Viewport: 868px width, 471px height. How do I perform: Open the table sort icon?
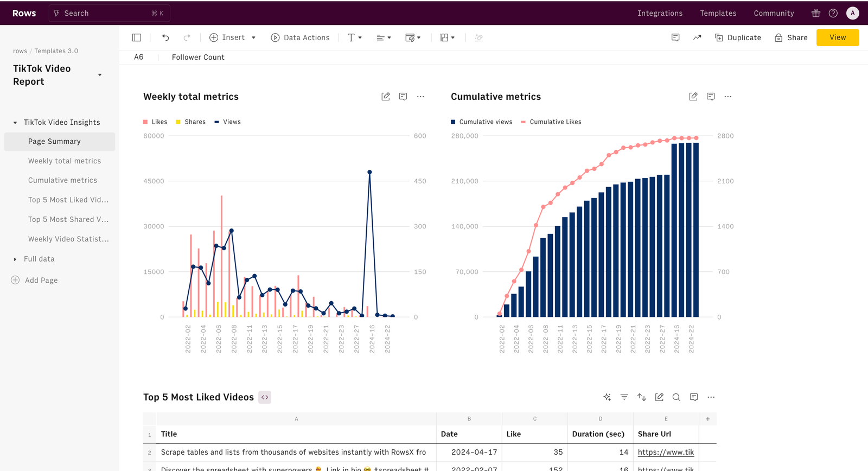coord(642,397)
